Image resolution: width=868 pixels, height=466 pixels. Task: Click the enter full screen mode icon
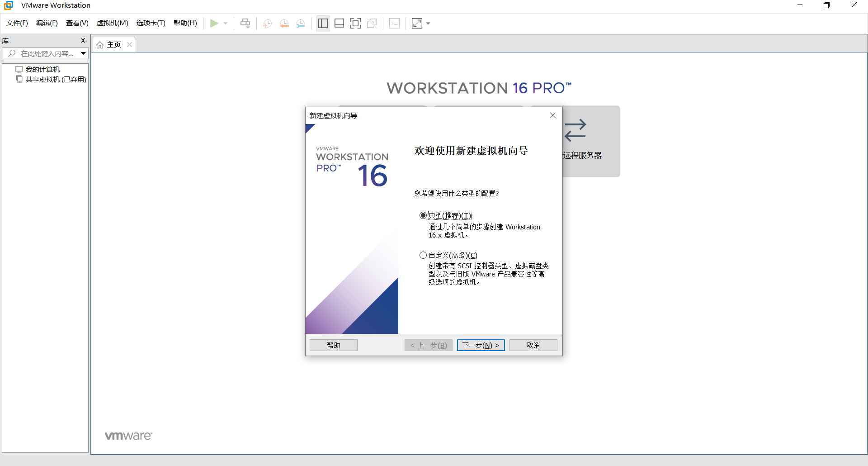coord(356,23)
